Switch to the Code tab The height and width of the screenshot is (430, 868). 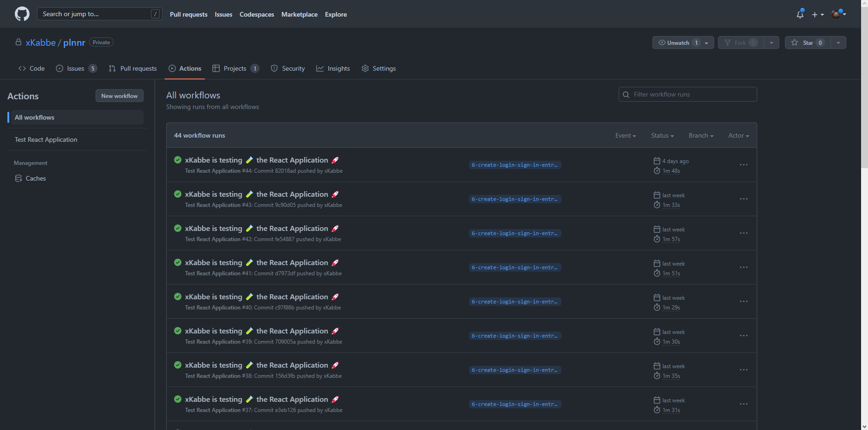coord(31,68)
